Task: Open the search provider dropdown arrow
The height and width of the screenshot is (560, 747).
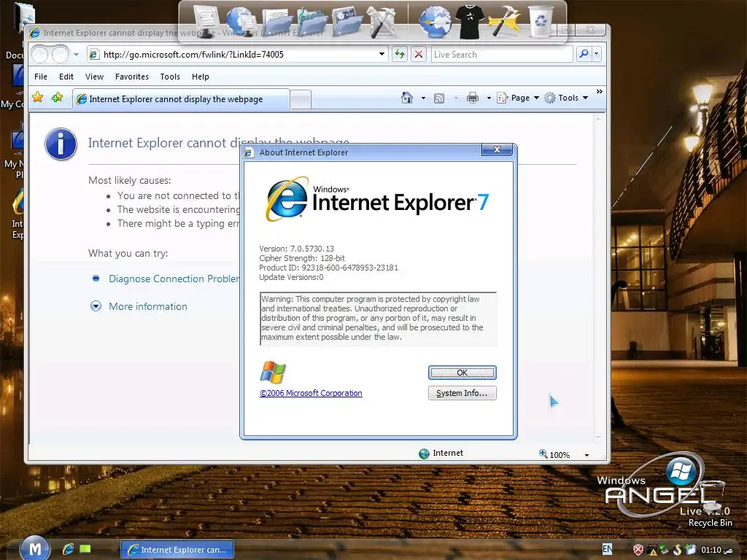Action: click(597, 54)
